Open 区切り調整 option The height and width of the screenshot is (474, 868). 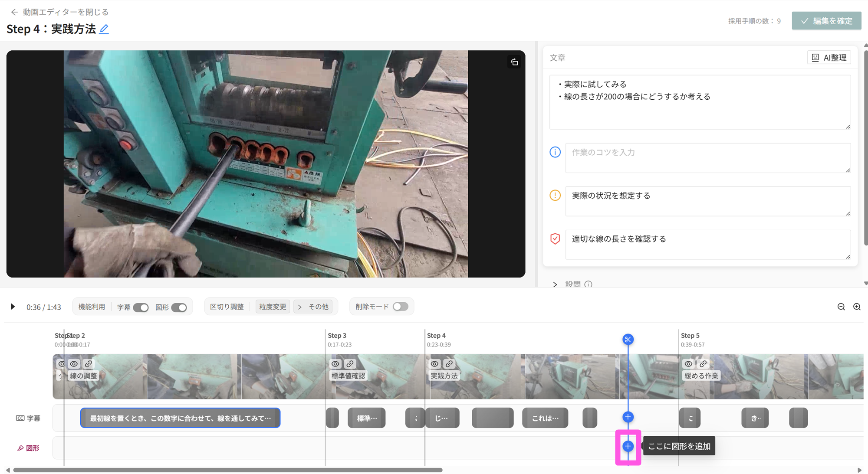pyautogui.click(x=227, y=307)
